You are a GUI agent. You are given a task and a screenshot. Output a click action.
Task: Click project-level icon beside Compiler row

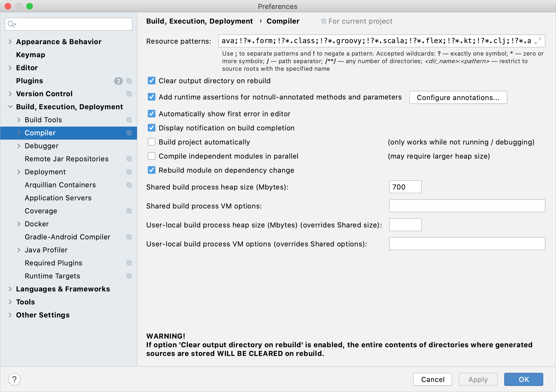tap(129, 133)
